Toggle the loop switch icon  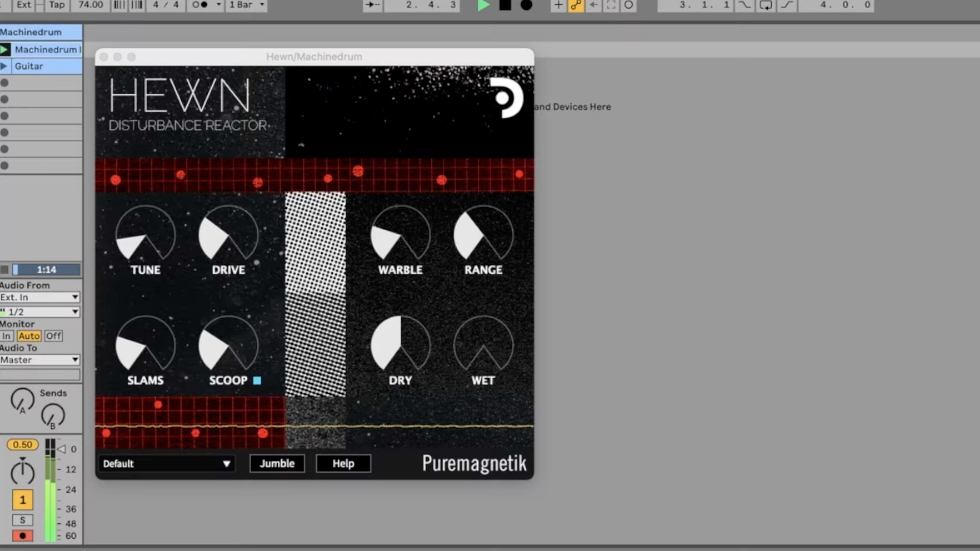coord(766,5)
